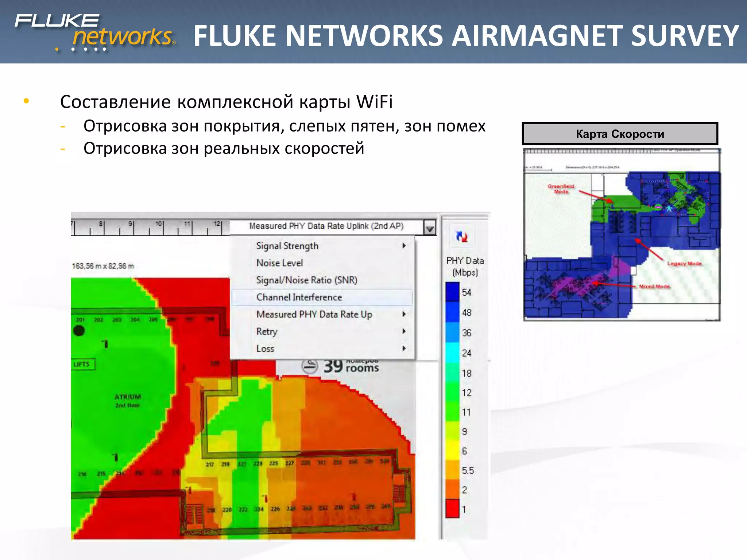
Task: Click the orange 2 Mbps legend color
Action: tap(452, 489)
